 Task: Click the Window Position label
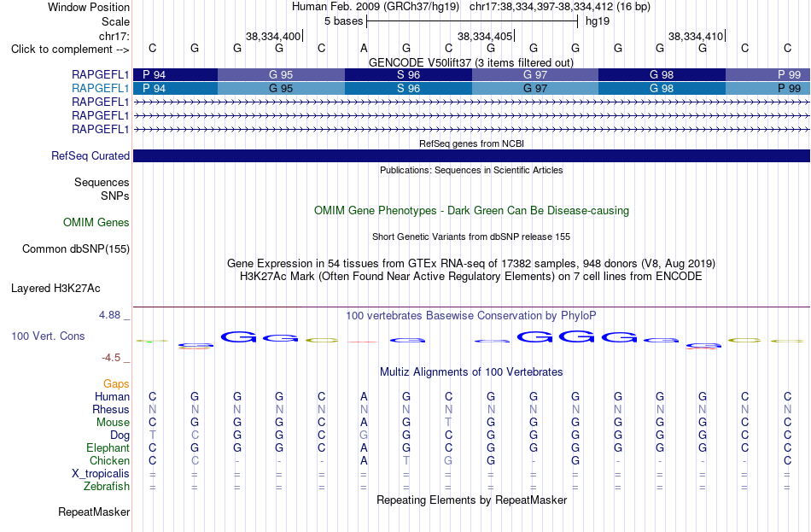click(x=89, y=7)
